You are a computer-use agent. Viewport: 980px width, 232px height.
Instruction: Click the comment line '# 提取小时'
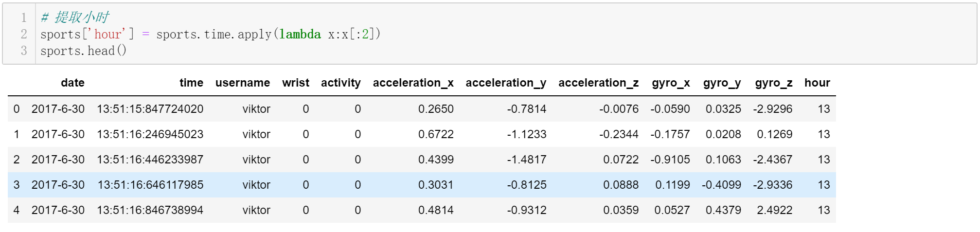tap(74, 18)
